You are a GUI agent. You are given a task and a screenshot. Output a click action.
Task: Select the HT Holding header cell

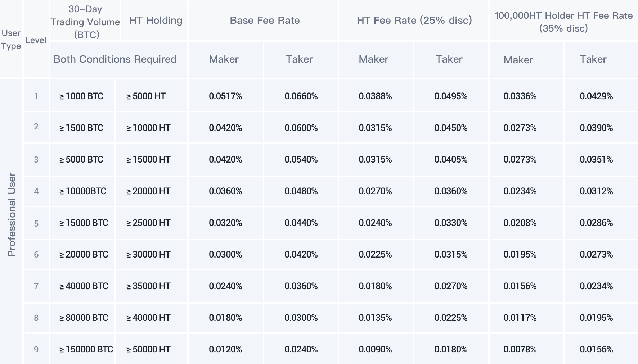(x=156, y=21)
